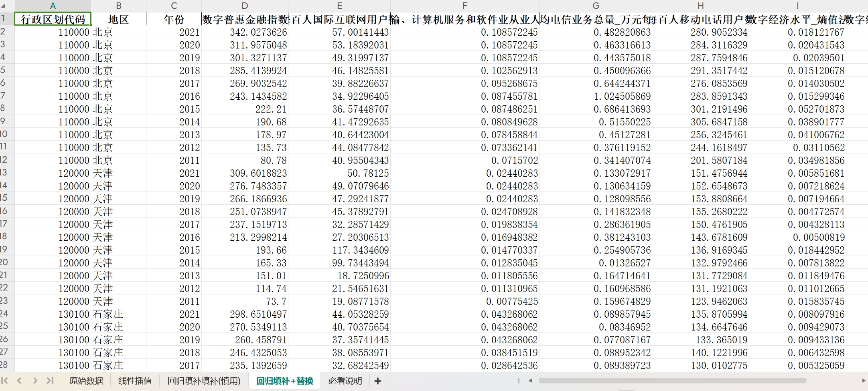The width and height of the screenshot is (868, 391).
Task: Select the cell containing 0.00500819
Action: (x=797, y=237)
